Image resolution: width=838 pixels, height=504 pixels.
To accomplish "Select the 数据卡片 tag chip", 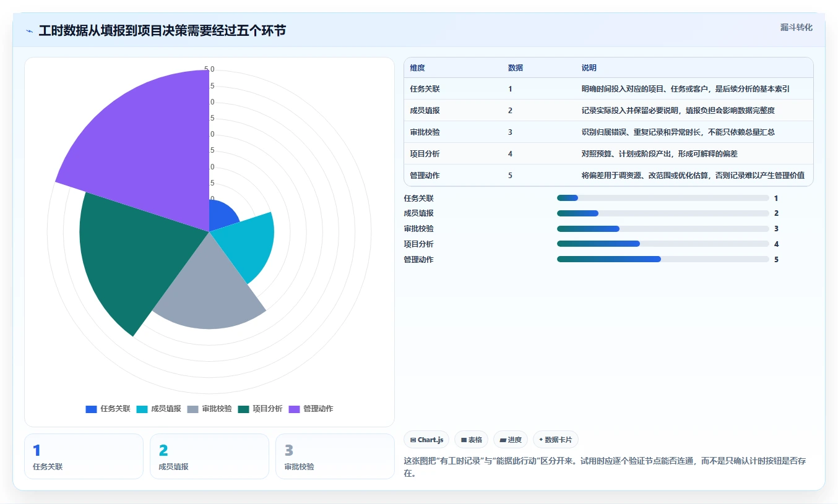I will point(555,440).
